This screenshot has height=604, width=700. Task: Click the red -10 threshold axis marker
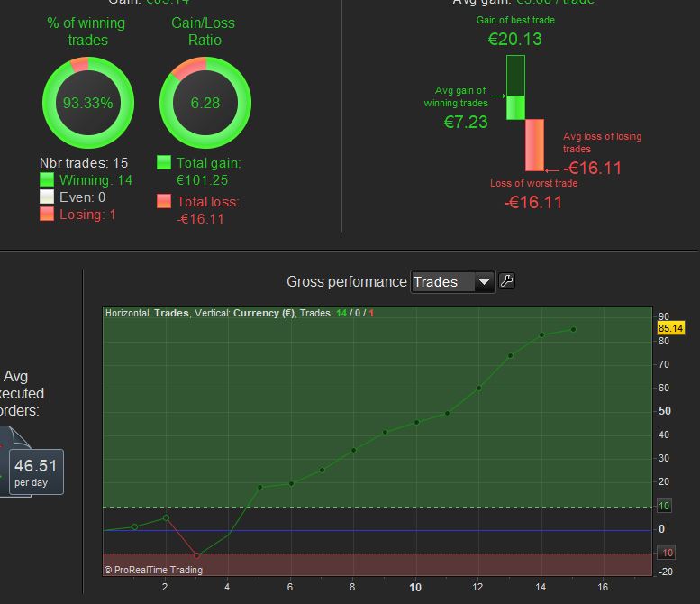coord(665,554)
